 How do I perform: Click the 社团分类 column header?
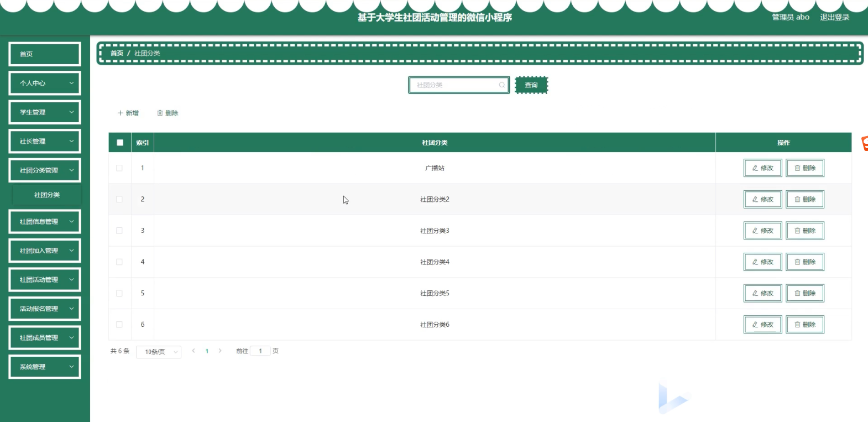435,143
